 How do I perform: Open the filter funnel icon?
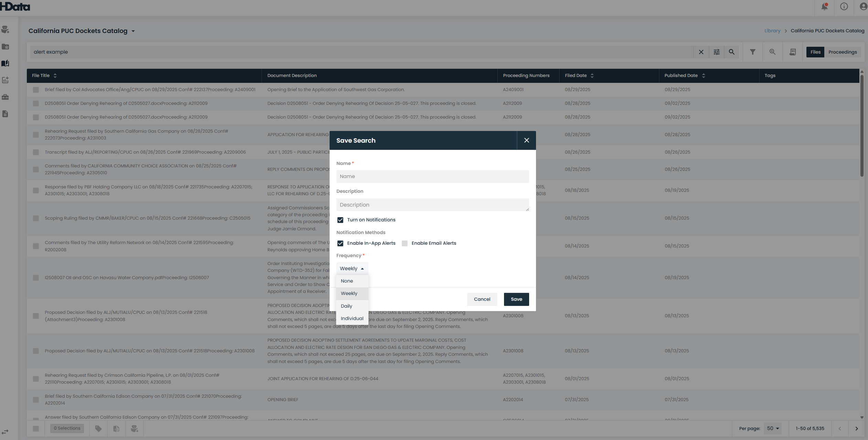pyautogui.click(x=753, y=52)
